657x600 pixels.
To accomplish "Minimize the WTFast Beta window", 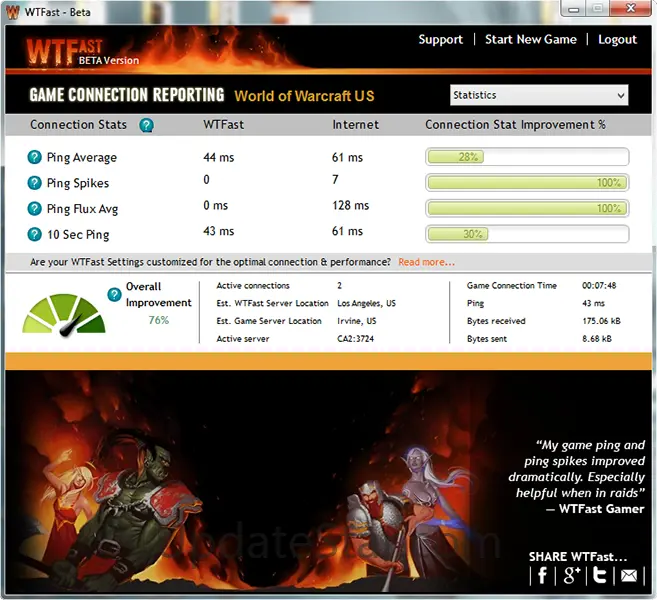I will [x=574, y=8].
